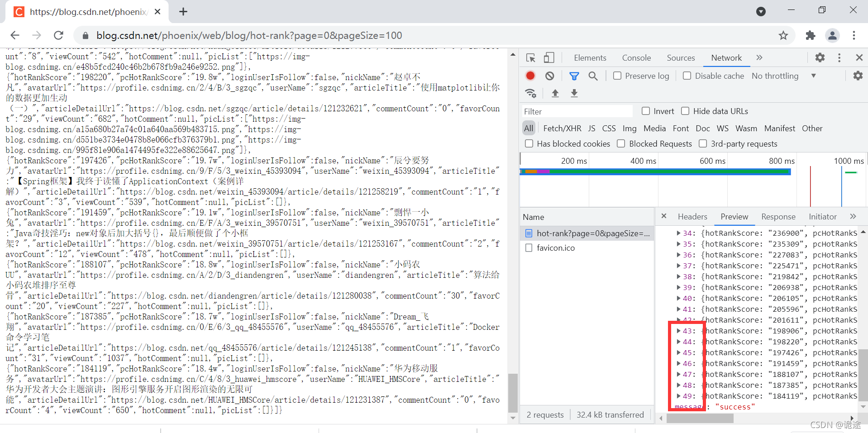This screenshot has height=433, width=868.
Task: Check the Blocked Requests checkbox
Action: coord(621,144)
